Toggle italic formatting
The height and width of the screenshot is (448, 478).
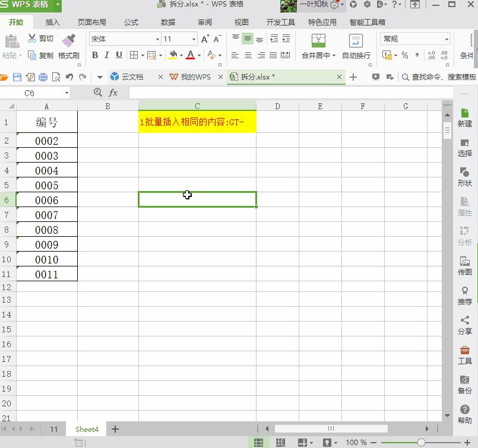click(106, 55)
